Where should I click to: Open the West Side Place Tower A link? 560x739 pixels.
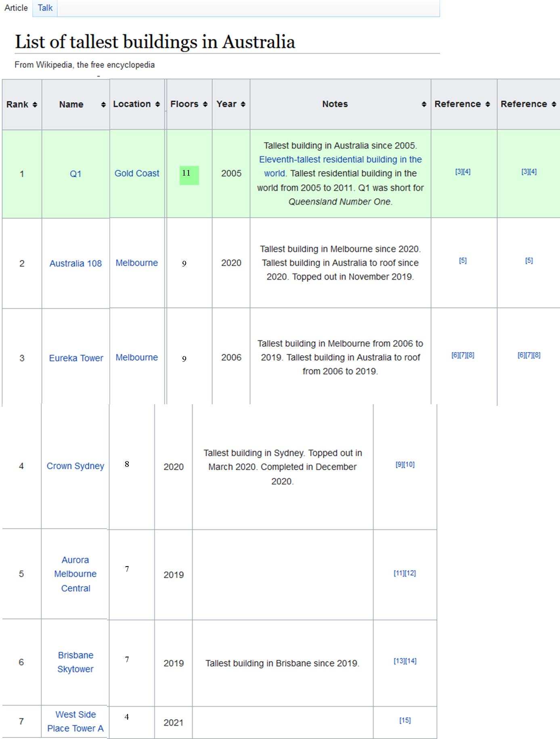(76, 721)
